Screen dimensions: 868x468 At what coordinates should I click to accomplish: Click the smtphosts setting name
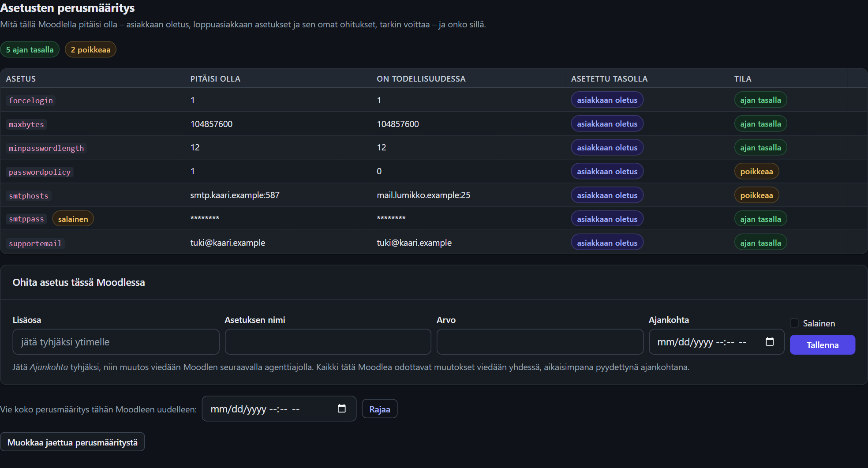coord(29,196)
